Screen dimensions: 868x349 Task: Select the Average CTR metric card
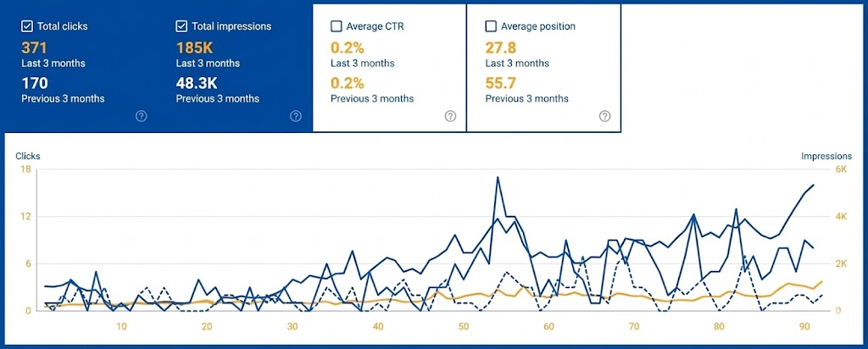(x=390, y=68)
